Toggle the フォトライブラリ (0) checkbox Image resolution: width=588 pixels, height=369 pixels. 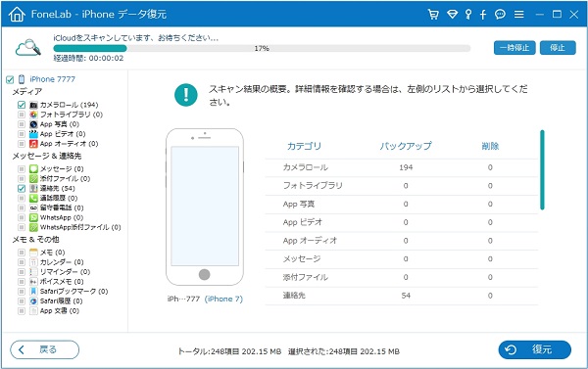[x=22, y=115]
